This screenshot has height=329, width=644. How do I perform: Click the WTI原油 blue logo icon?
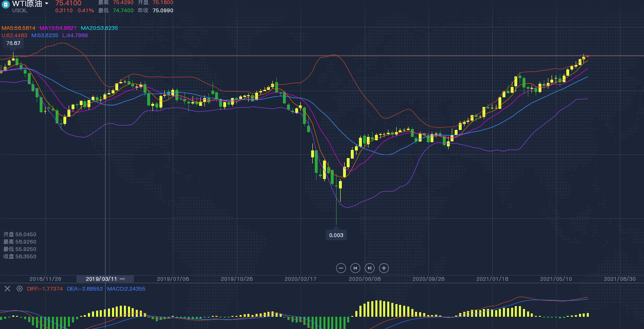coord(5,4)
